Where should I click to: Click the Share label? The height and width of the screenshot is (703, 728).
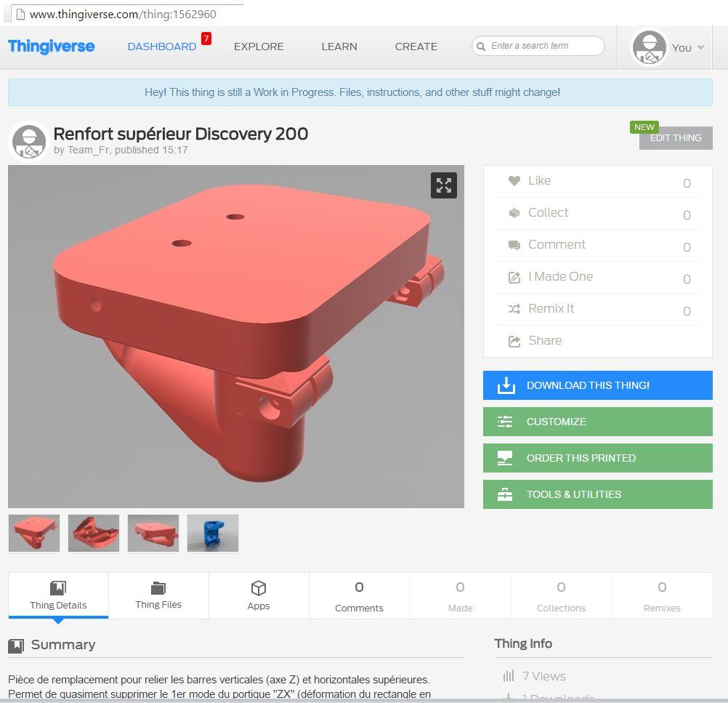pyautogui.click(x=545, y=341)
